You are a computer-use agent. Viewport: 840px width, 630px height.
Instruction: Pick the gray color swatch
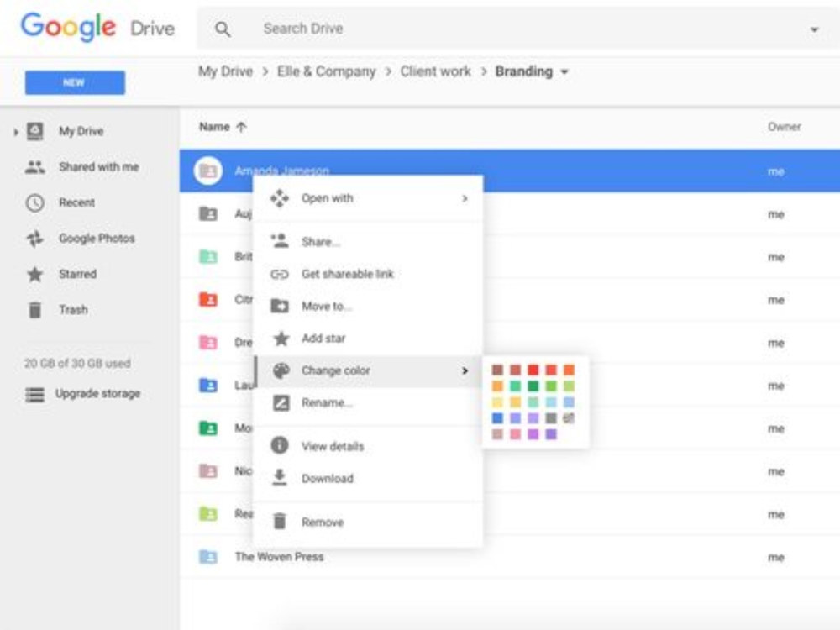pyautogui.click(x=551, y=417)
